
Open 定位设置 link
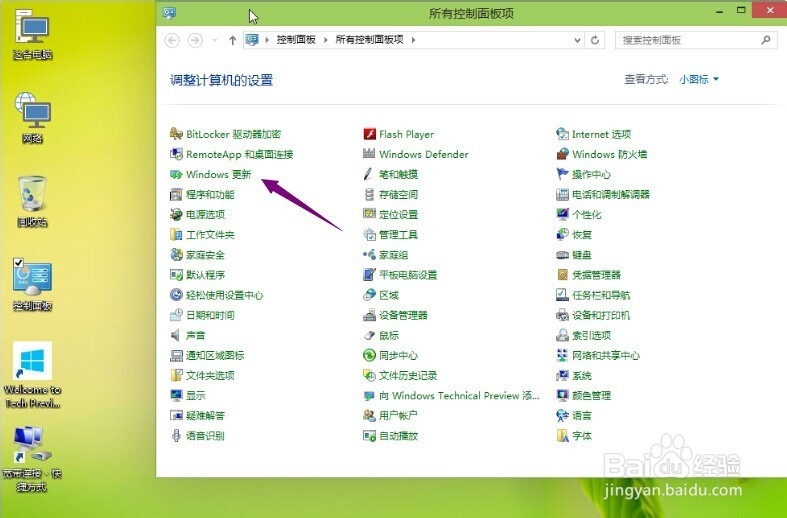tap(399, 214)
